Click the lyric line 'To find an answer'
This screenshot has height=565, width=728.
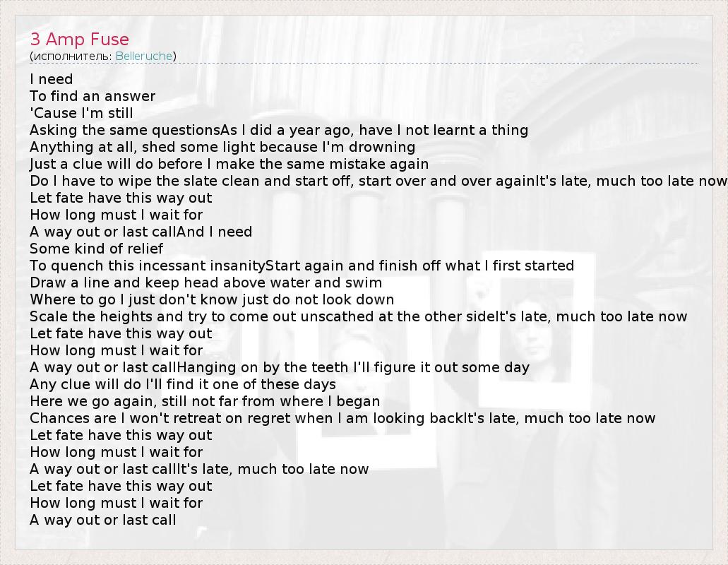click(x=93, y=96)
